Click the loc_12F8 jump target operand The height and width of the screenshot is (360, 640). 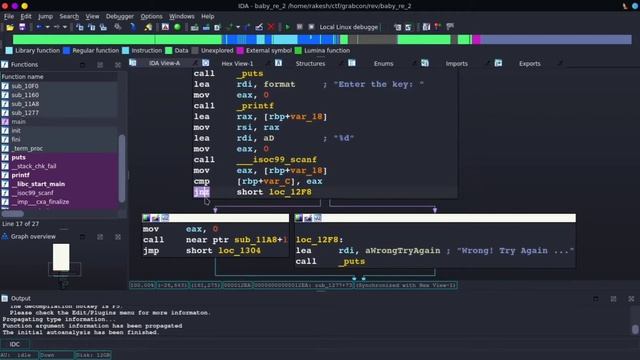click(290, 192)
